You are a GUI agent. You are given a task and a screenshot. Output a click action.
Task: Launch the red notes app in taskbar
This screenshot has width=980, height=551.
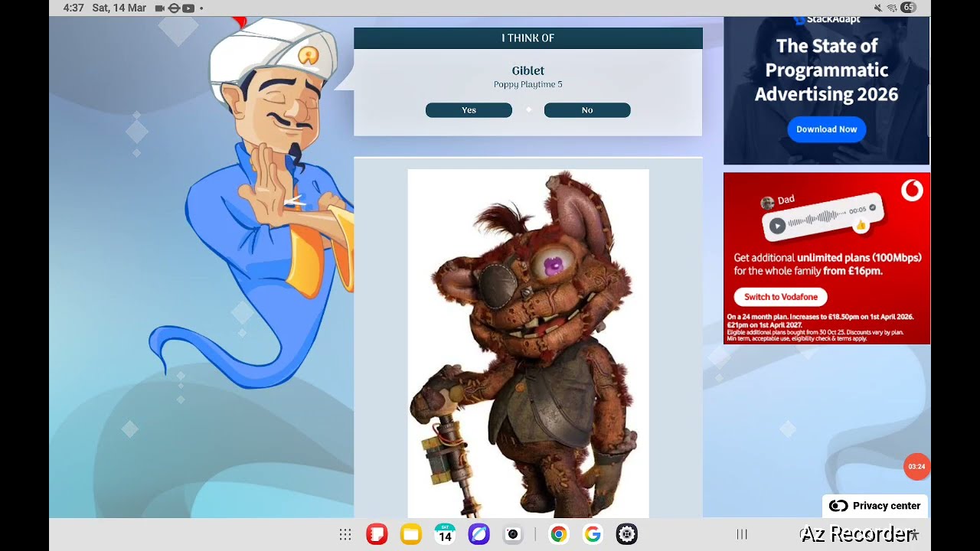(x=377, y=534)
